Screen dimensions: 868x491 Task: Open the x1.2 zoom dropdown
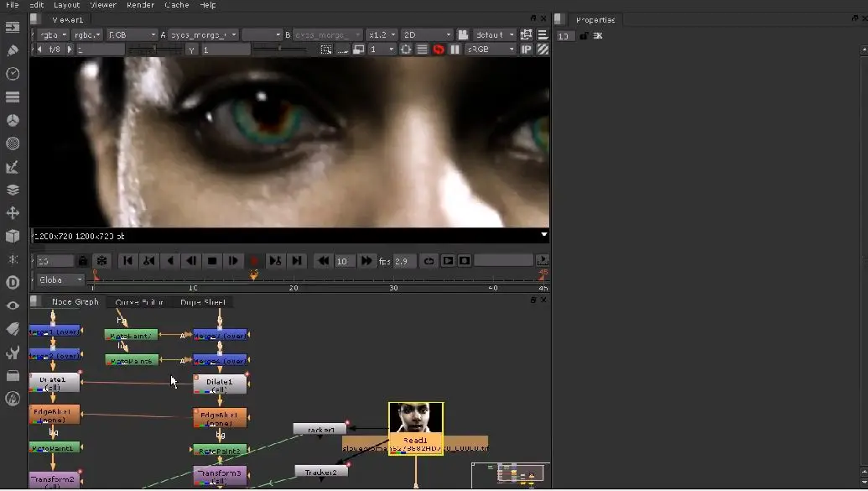click(382, 35)
